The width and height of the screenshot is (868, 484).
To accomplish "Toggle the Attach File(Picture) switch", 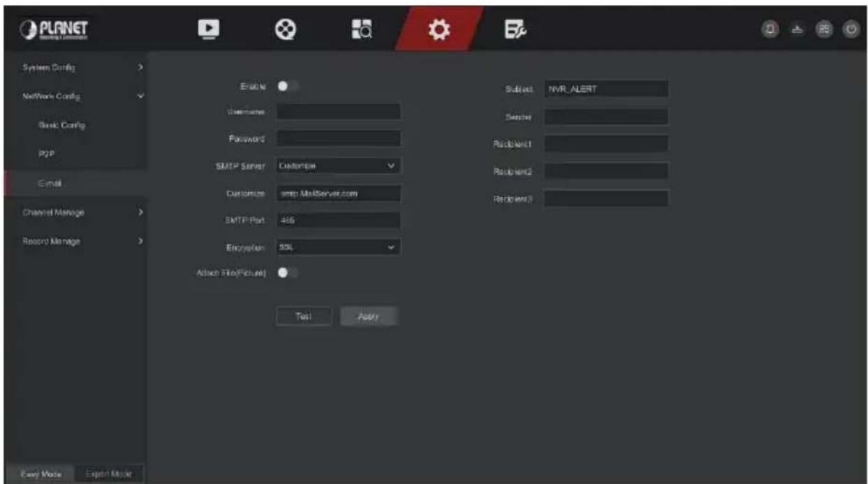I will [288, 273].
